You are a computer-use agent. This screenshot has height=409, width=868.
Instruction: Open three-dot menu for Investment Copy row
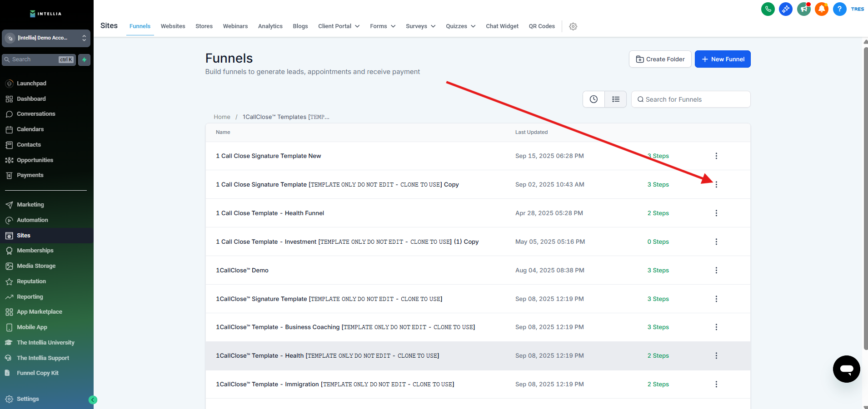716,242
